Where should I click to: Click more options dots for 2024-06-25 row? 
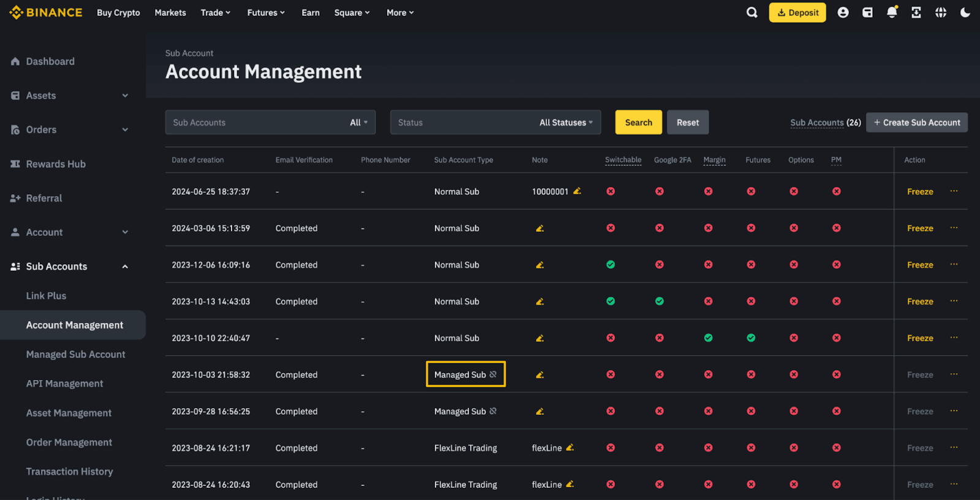coord(954,191)
